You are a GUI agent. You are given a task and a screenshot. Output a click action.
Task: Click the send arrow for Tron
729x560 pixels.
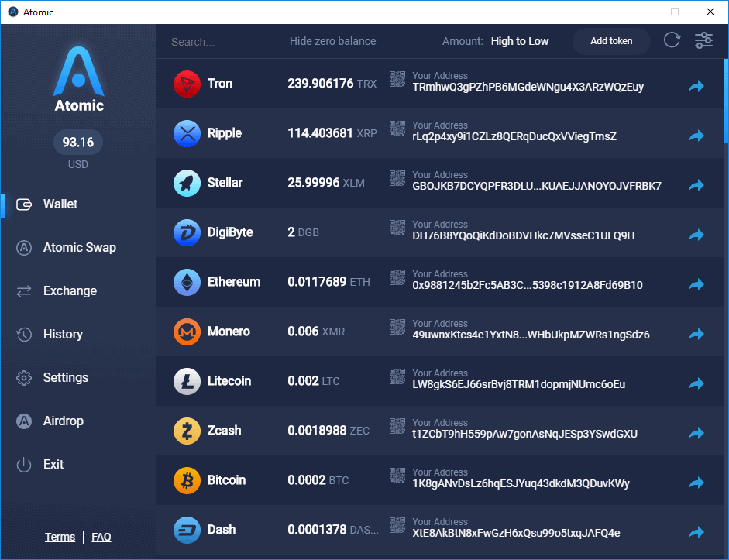[x=696, y=86]
